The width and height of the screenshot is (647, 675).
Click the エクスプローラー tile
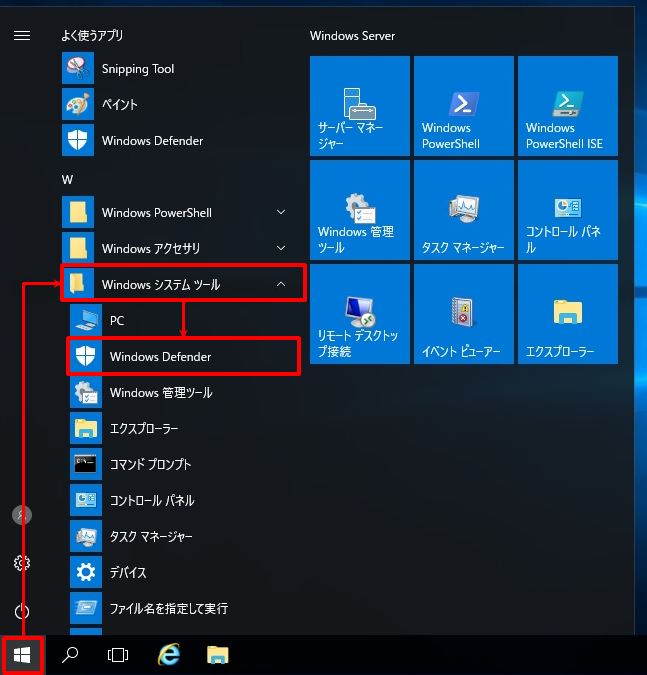click(568, 314)
